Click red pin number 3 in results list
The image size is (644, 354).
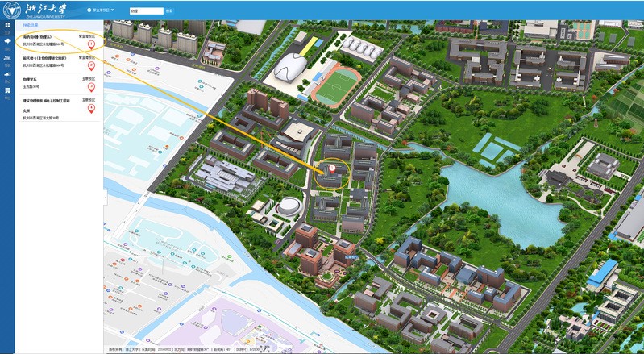click(x=91, y=87)
